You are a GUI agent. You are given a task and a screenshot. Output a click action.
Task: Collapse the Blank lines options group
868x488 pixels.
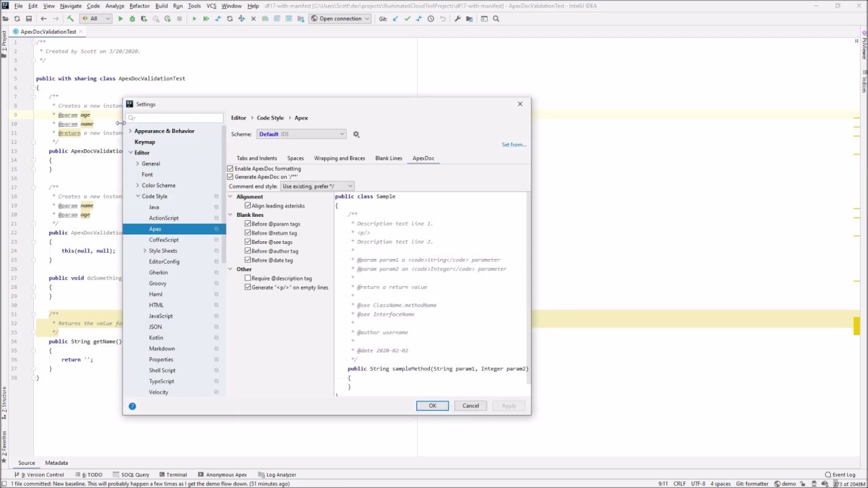(230, 215)
